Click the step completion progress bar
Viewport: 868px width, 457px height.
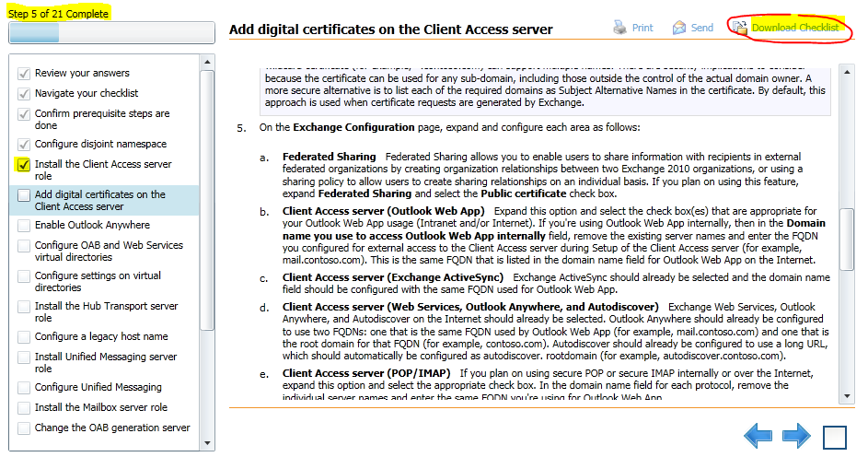point(111,32)
